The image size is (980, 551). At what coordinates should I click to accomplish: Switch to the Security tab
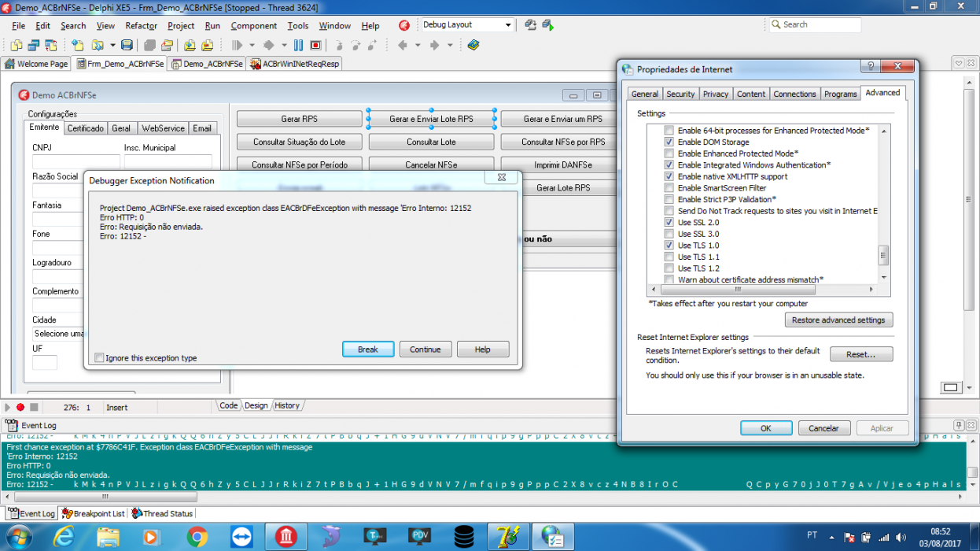pos(680,94)
